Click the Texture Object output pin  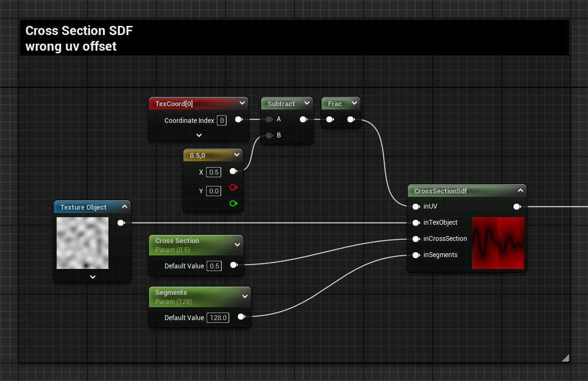click(121, 223)
